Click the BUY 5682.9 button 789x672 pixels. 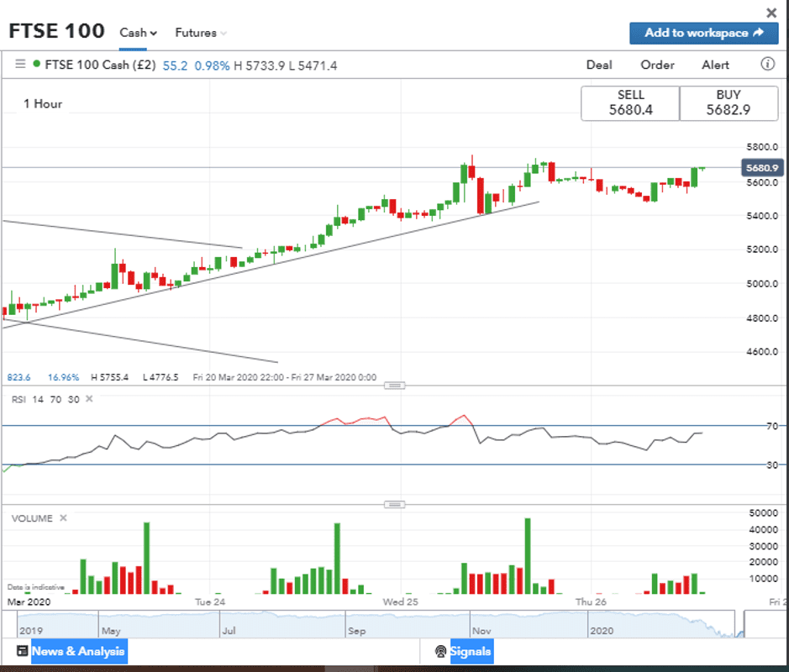point(729,103)
